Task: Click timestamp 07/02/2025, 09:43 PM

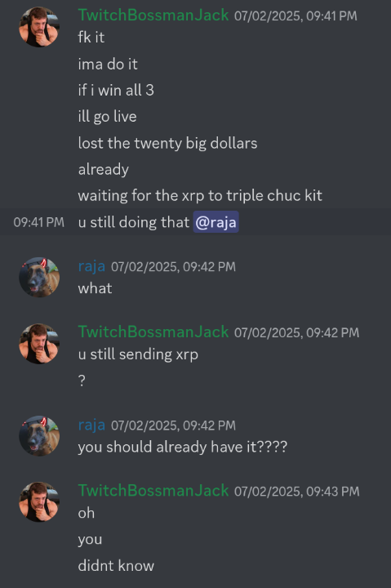Action: click(x=296, y=492)
